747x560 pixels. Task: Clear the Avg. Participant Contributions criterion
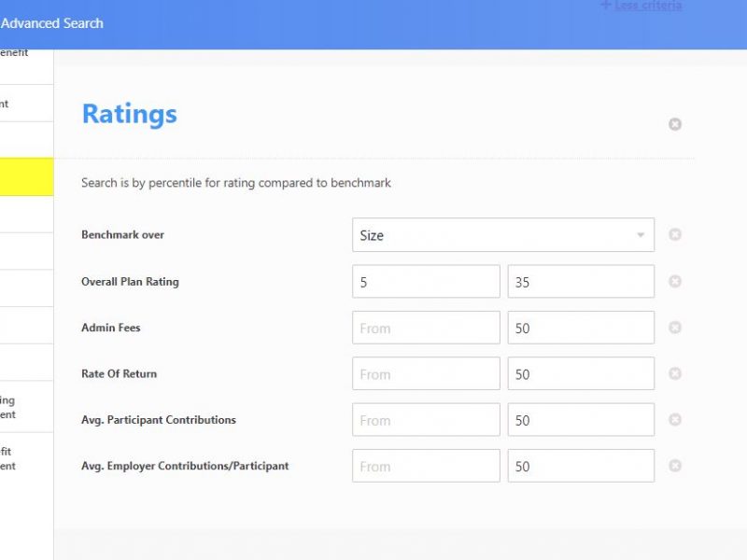click(675, 420)
